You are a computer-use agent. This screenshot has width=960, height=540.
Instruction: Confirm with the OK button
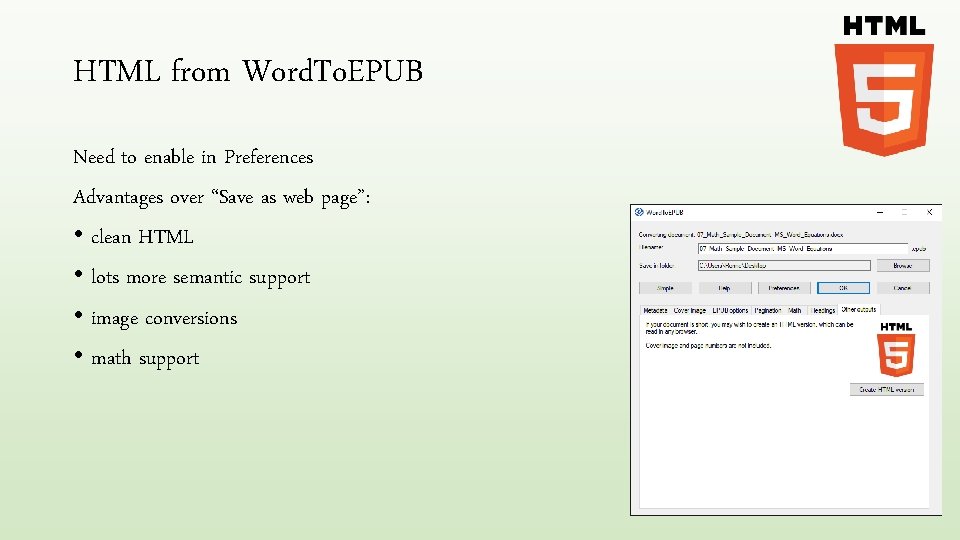843,288
